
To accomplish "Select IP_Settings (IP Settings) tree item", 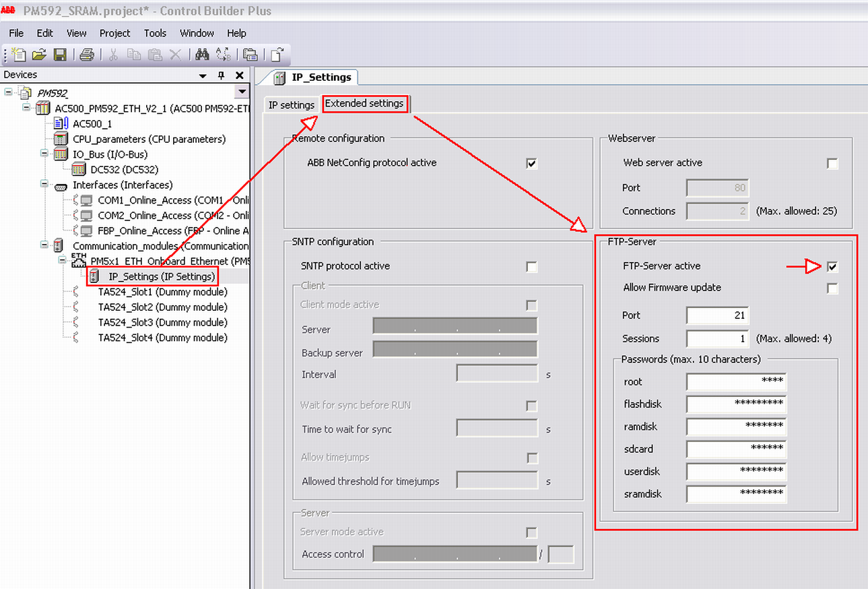I will point(162,277).
